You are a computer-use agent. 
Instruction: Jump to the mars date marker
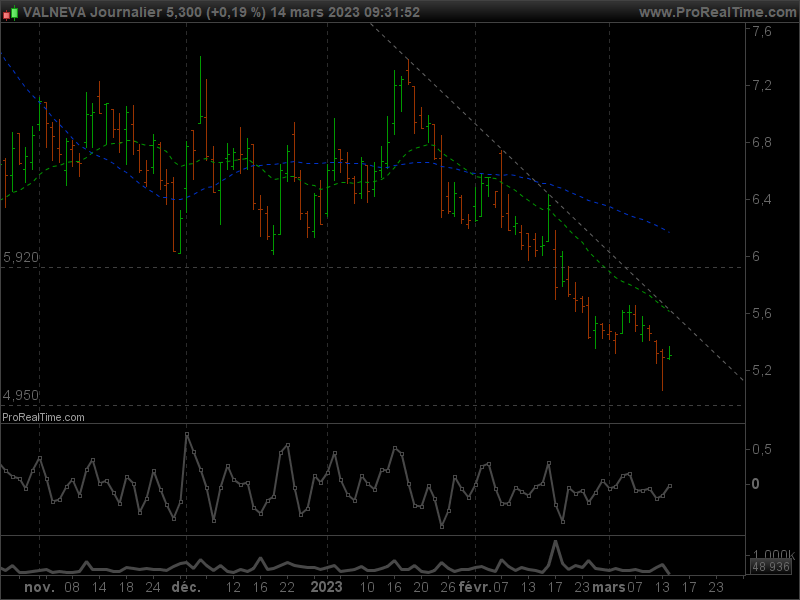(x=610, y=589)
